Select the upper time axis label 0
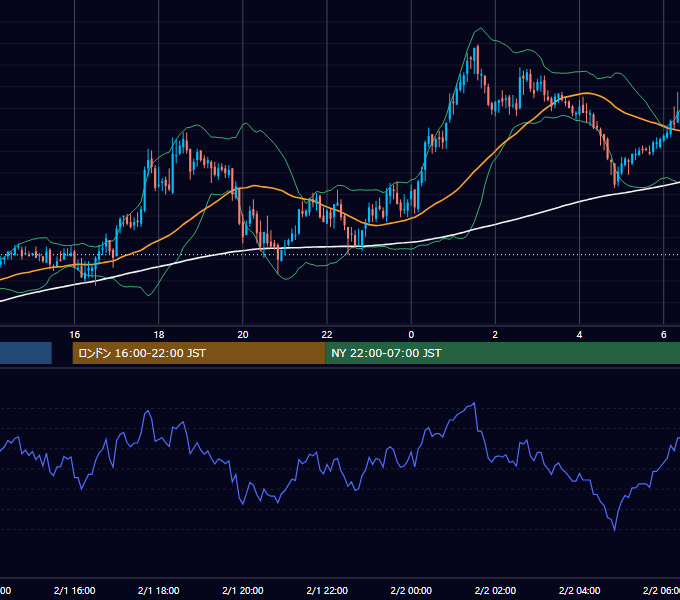 411,335
